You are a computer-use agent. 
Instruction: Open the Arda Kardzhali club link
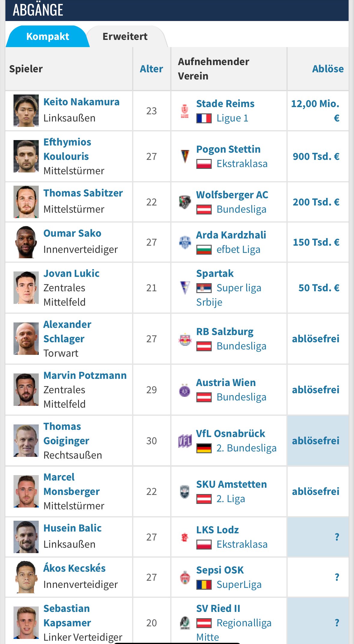pos(231,235)
